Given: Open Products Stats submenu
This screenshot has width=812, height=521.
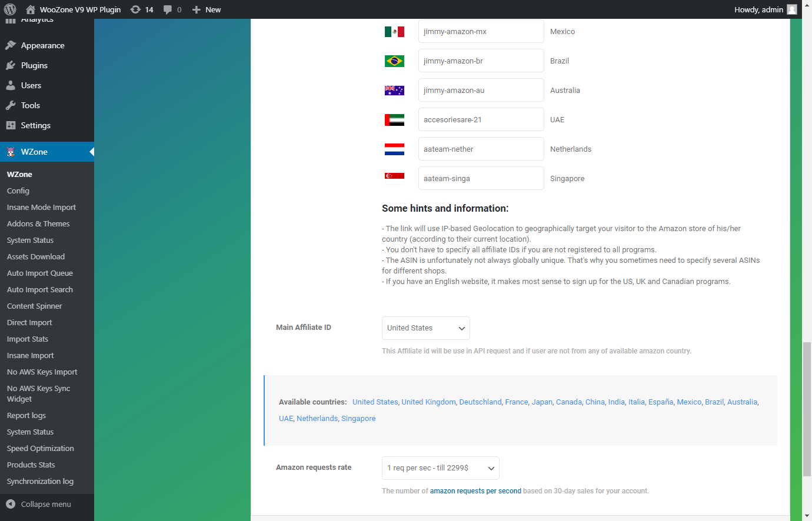Looking at the screenshot, I should (x=31, y=465).
